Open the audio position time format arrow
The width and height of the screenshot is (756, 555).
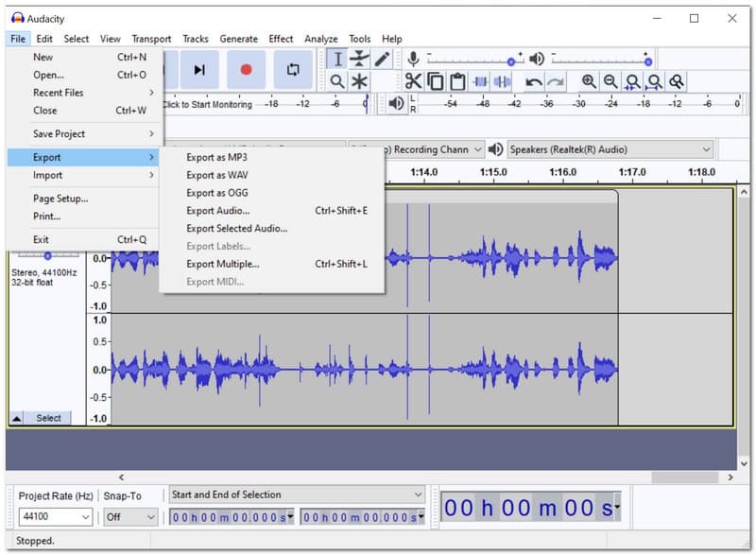tap(617, 508)
